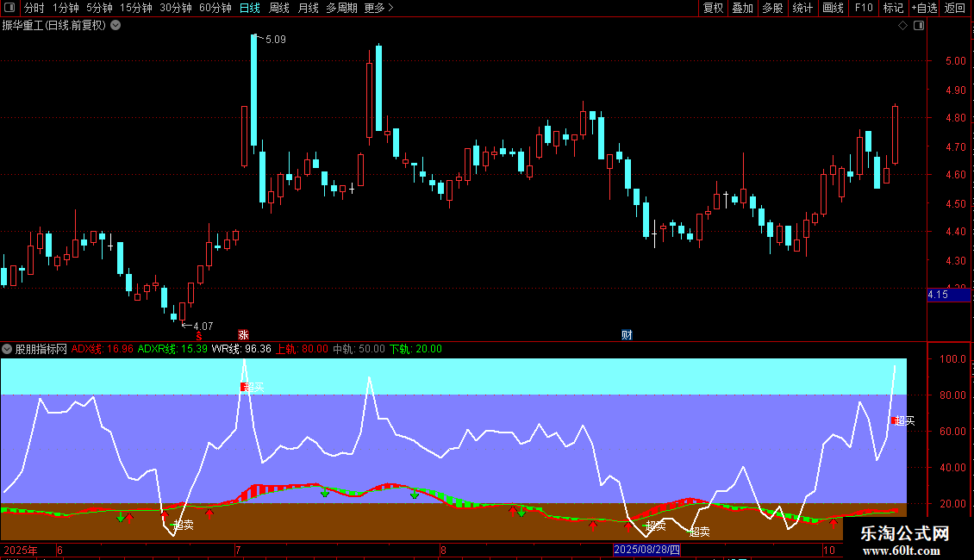Click the 超买 signal at chart's right end

pyautogui.click(x=903, y=421)
